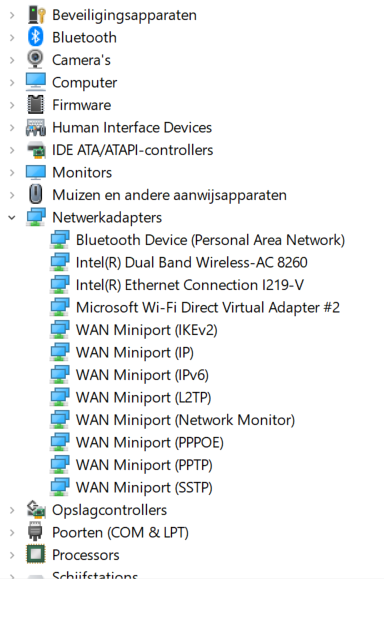This screenshot has width=384, height=623.
Task: Collapse the Netwerkadapters category
Action: click(12, 217)
